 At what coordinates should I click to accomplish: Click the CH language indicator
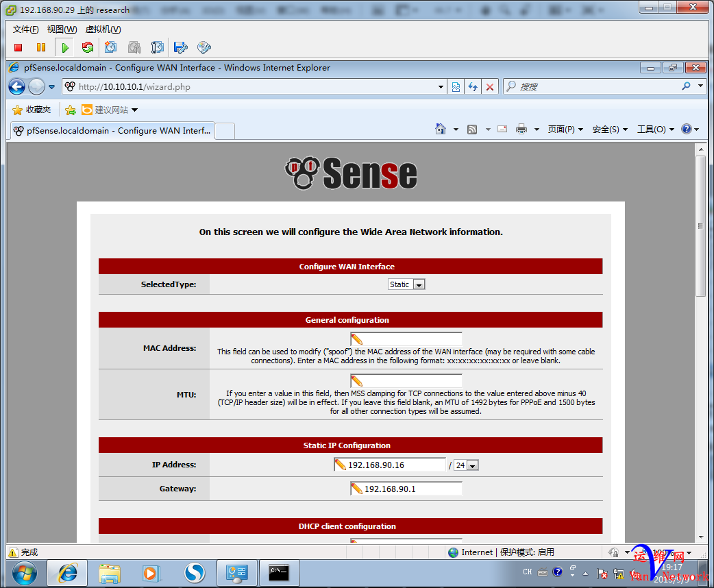click(x=528, y=572)
